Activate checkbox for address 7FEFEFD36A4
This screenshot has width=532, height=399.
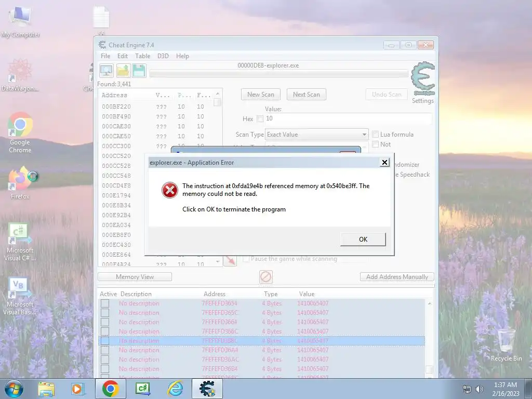pyautogui.click(x=105, y=350)
